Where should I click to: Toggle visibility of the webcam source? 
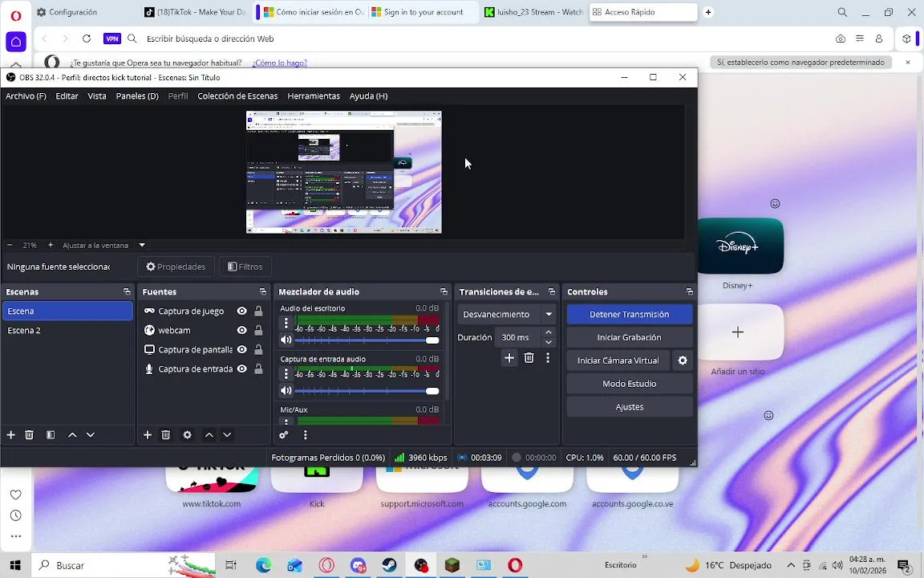(241, 330)
